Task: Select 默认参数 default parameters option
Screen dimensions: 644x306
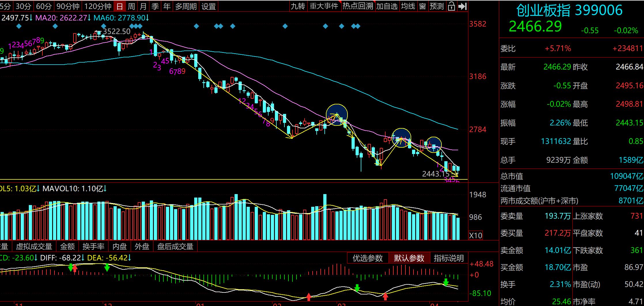Action: tap(409, 258)
